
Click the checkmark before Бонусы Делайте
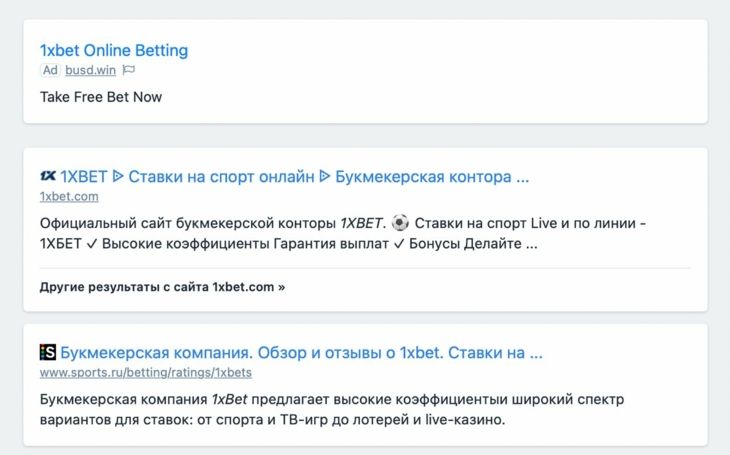[399, 244]
